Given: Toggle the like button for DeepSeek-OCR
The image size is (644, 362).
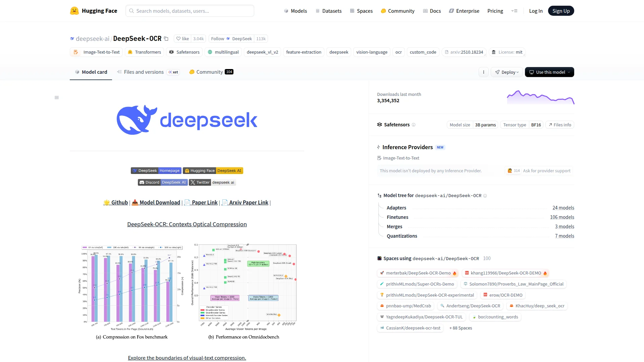Looking at the screenshot, I should (x=182, y=39).
